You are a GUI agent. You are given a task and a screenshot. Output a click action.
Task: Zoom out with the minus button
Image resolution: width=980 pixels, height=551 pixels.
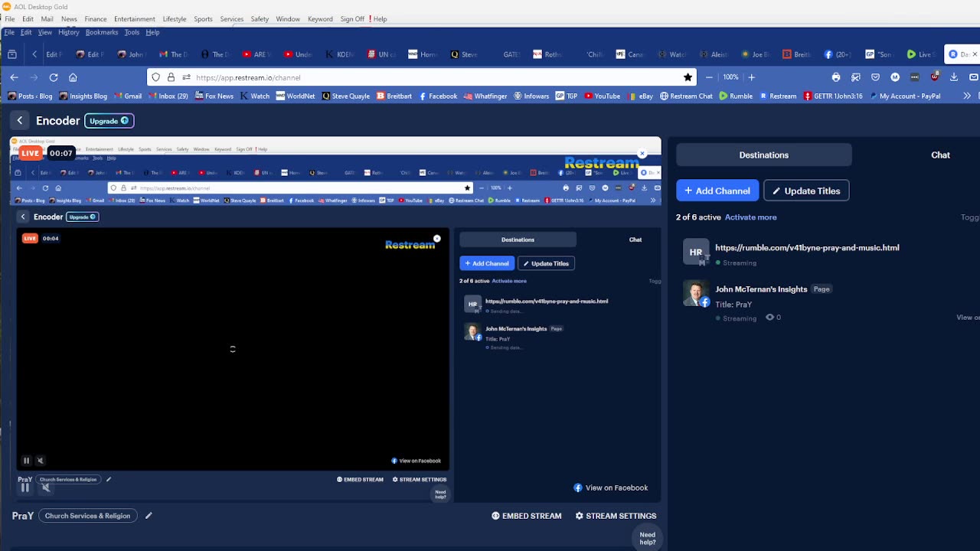pos(709,77)
